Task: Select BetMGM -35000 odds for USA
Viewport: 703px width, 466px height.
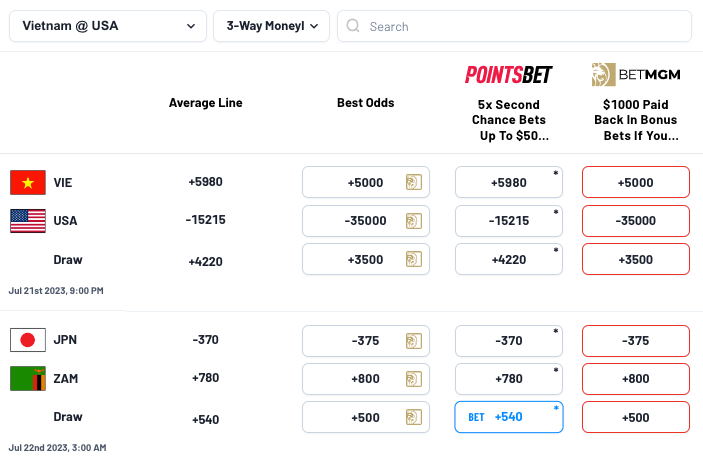Action: [x=636, y=221]
